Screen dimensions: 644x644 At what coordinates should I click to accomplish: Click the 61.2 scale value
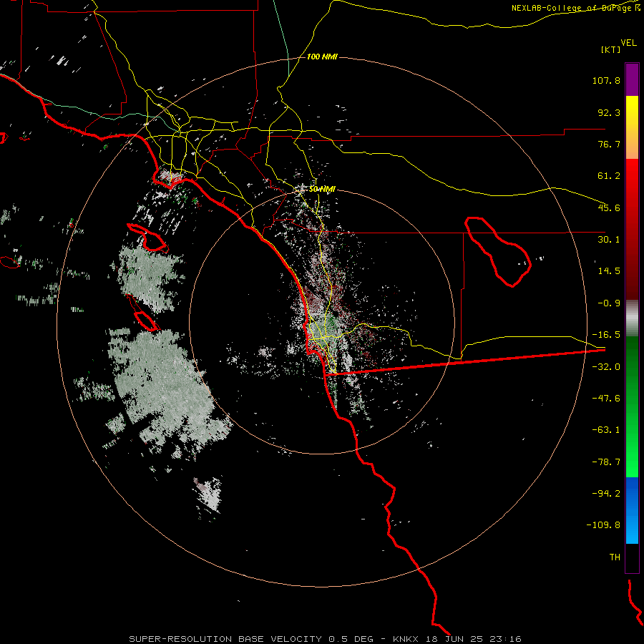[609, 176]
